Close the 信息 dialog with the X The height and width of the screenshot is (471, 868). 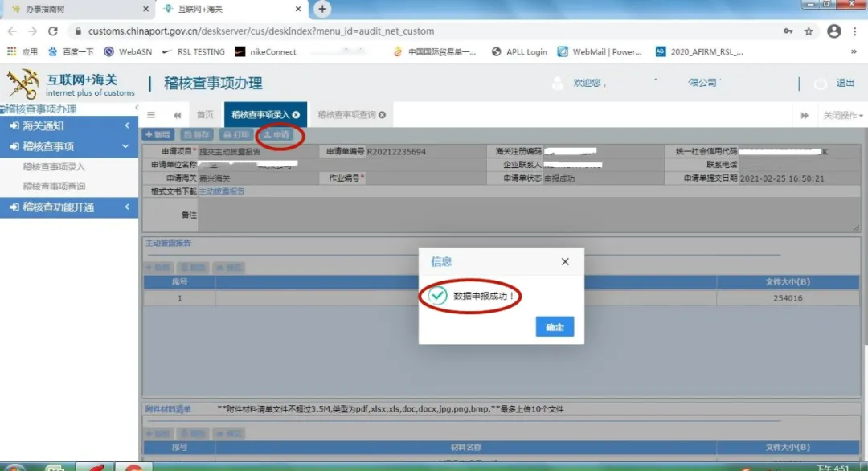[565, 262]
